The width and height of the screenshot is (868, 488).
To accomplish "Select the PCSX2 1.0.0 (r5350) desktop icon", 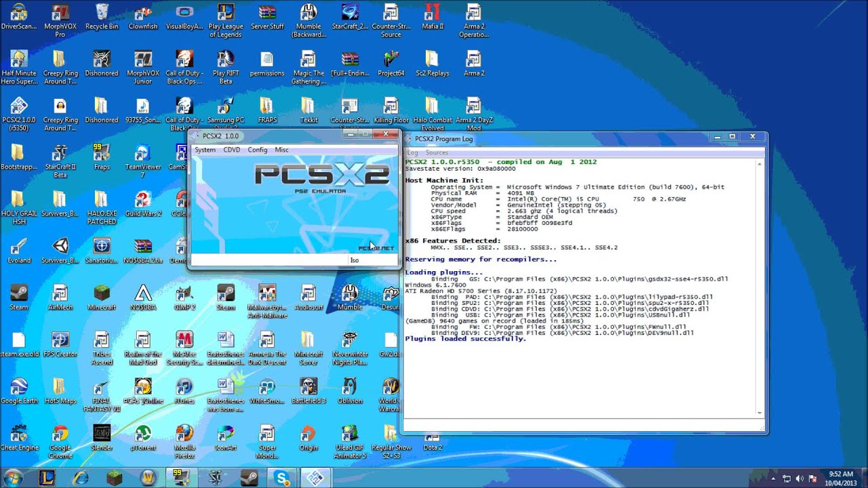I will 19,113.
